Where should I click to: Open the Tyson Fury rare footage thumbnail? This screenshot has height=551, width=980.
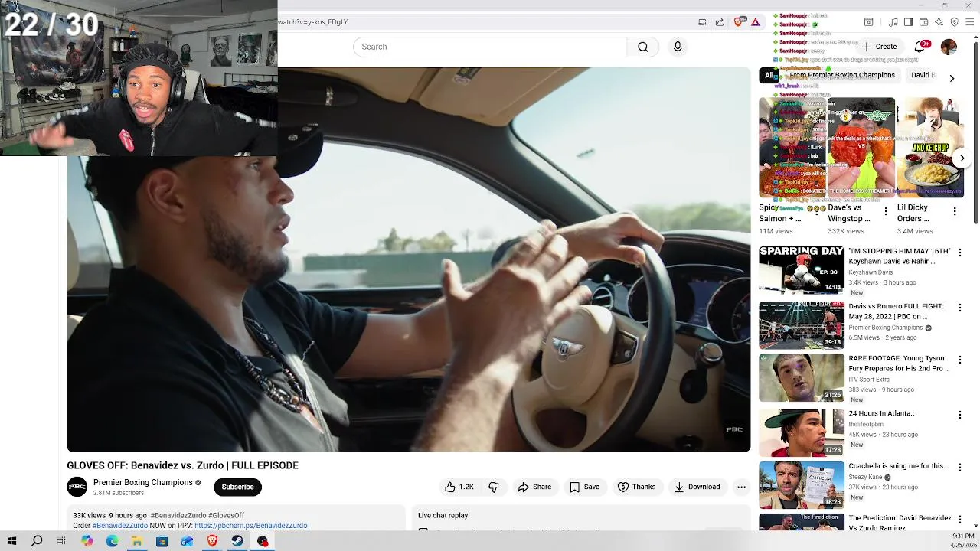click(x=802, y=378)
